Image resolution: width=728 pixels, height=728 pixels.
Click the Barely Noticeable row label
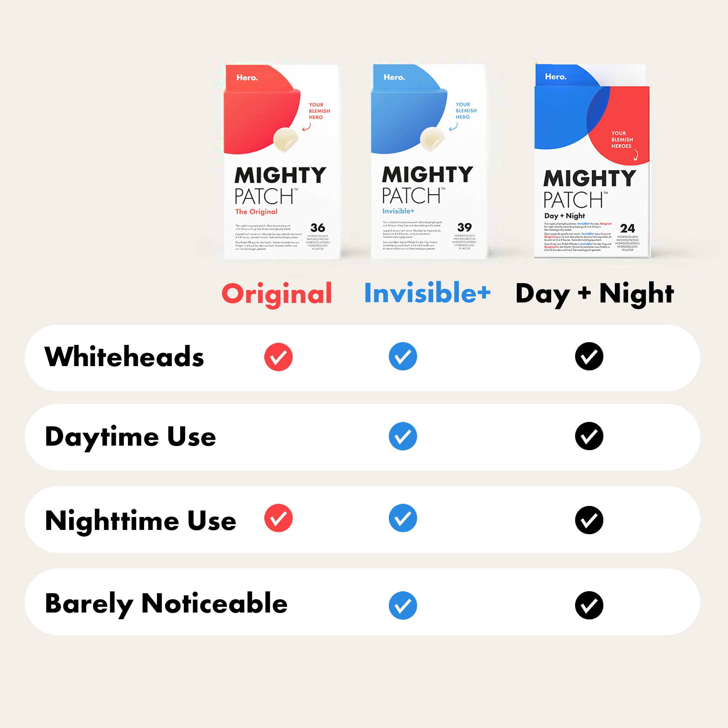166,604
